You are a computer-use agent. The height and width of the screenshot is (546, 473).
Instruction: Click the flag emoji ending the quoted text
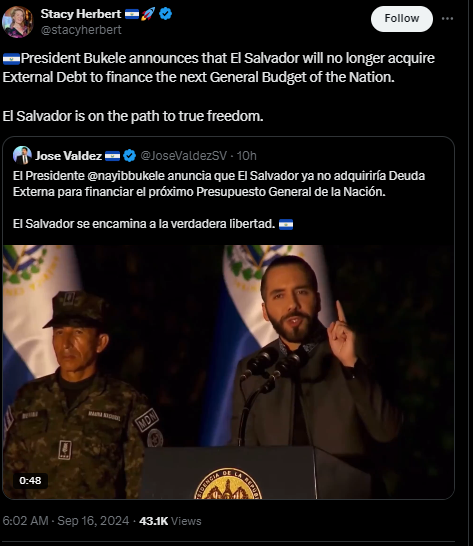pyautogui.click(x=286, y=224)
